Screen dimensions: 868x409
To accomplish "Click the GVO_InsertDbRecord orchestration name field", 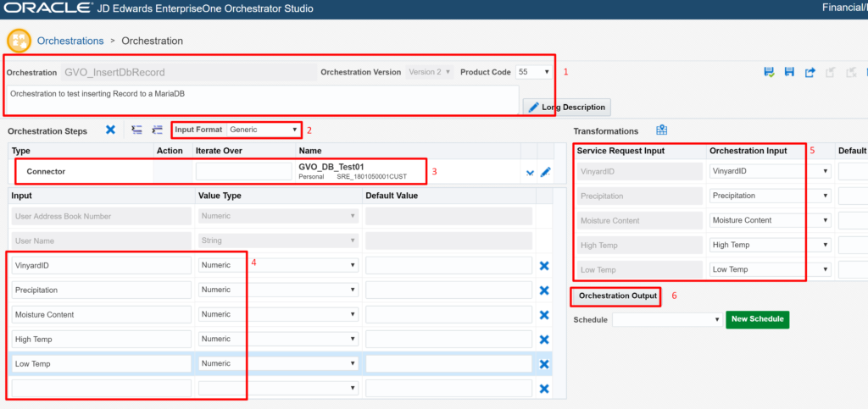I will (189, 72).
